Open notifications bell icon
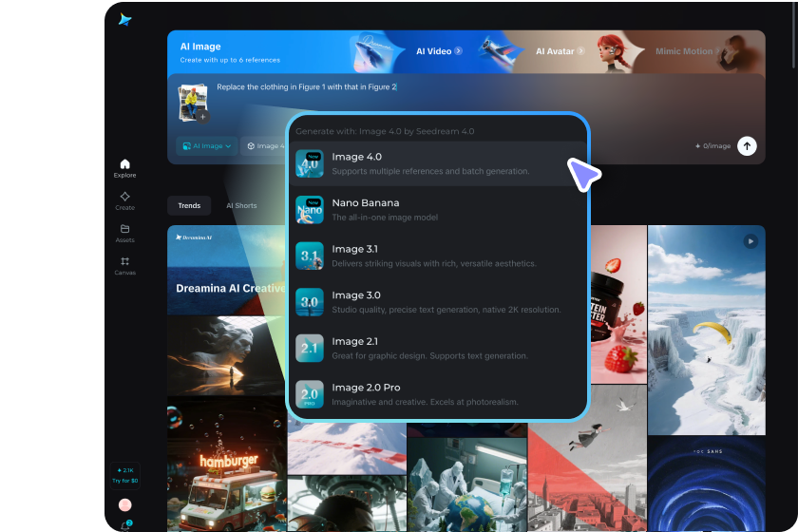This screenshot has height=532, width=798. coord(125,526)
